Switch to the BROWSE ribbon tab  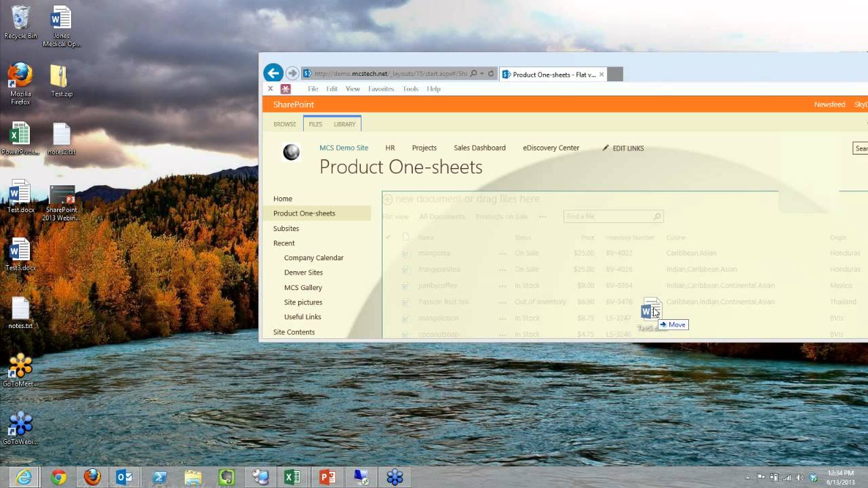point(285,124)
